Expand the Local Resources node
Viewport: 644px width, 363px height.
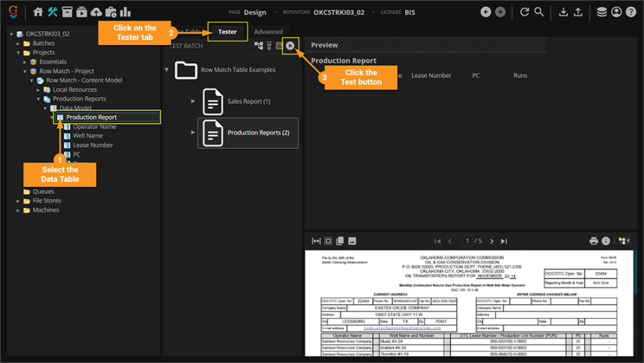(x=38, y=89)
